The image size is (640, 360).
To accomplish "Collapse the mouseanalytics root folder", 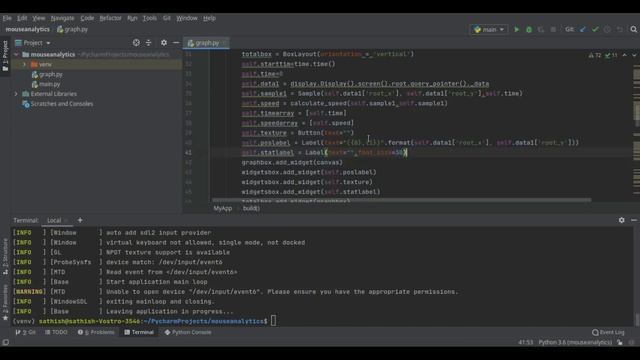I will point(16,54).
